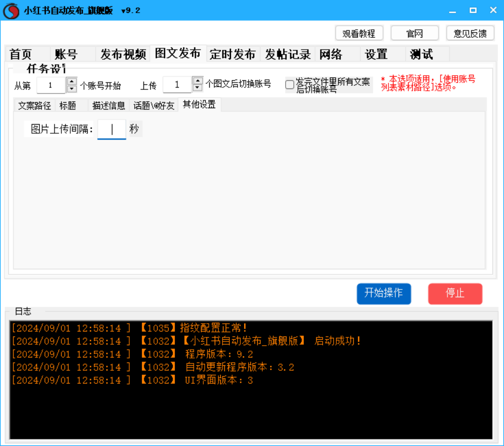
Task: Click the red note 本选项适用 text
Action: (428, 83)
